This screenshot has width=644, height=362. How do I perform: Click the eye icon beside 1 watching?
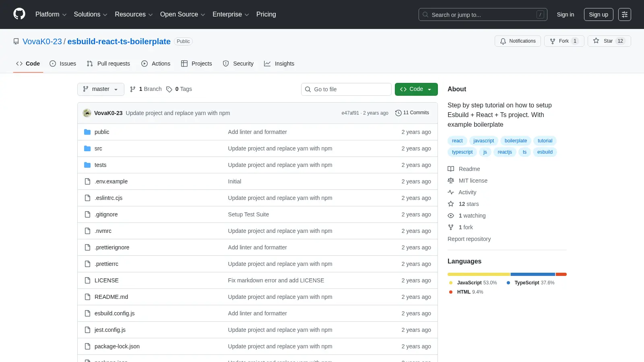pos(451,216)
